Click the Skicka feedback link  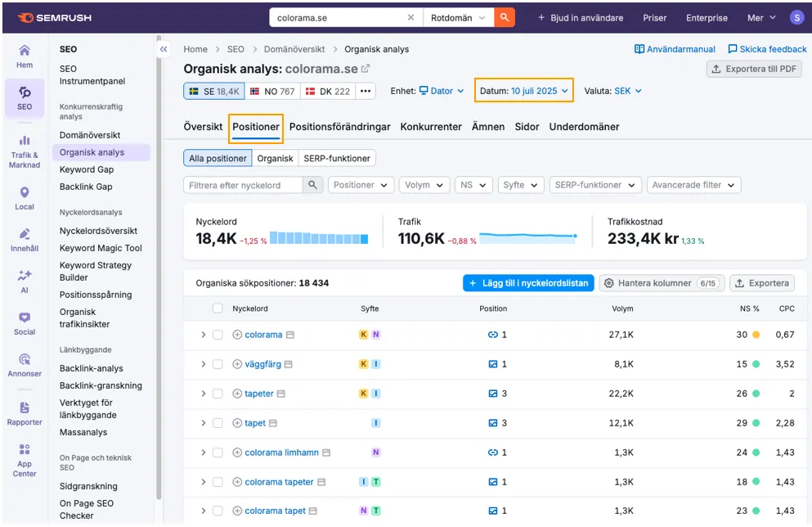(x=767, y=49)
